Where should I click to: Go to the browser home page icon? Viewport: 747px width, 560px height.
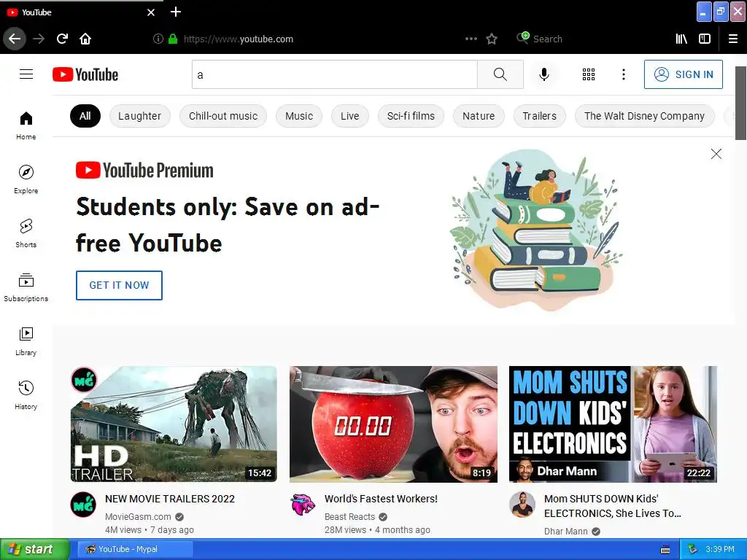[x=85, y=39]
